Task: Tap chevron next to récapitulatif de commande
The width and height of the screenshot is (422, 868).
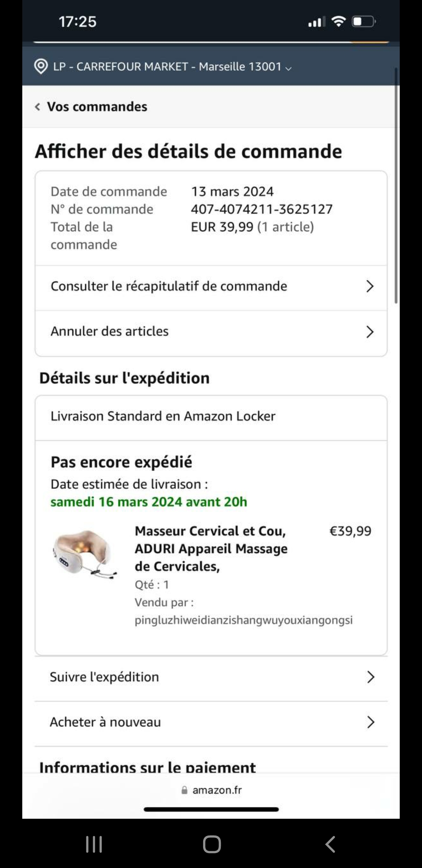Action: click(370, 286)
